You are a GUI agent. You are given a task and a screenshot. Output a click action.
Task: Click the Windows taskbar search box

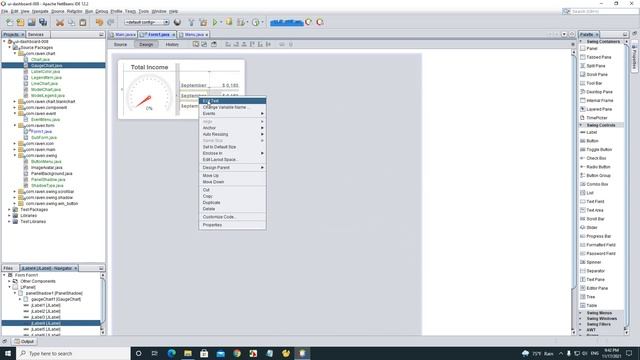pos(73,353)
